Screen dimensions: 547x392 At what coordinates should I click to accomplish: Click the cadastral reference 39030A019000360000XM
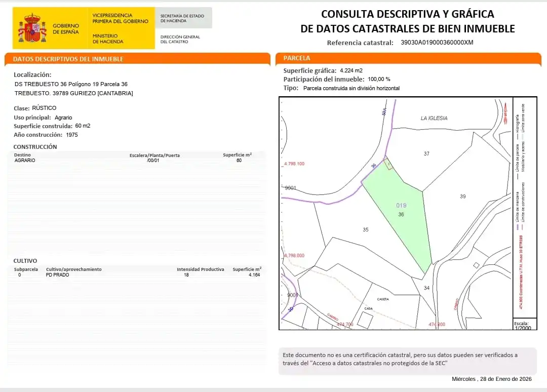pyautogui.click(x=437, y=43)
